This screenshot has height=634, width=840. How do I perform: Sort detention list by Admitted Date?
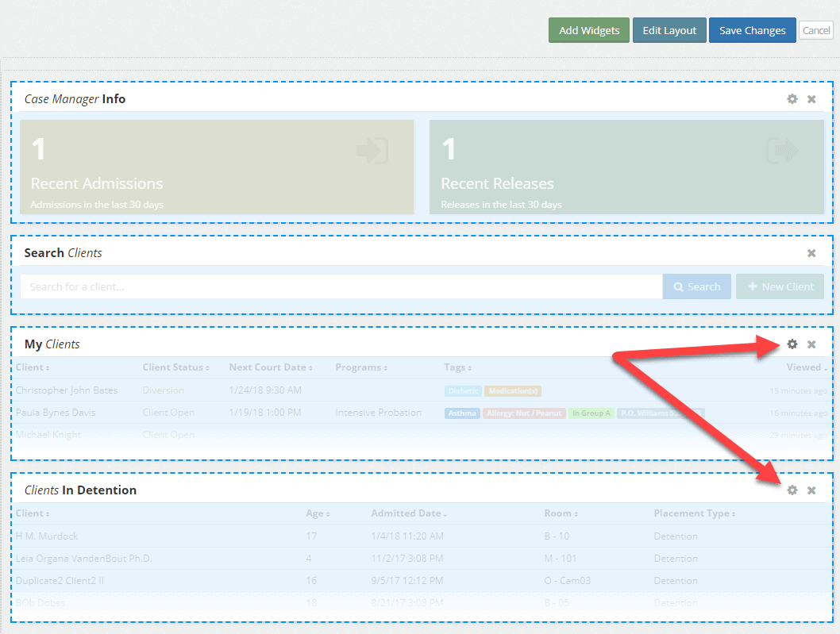point(408,513)
